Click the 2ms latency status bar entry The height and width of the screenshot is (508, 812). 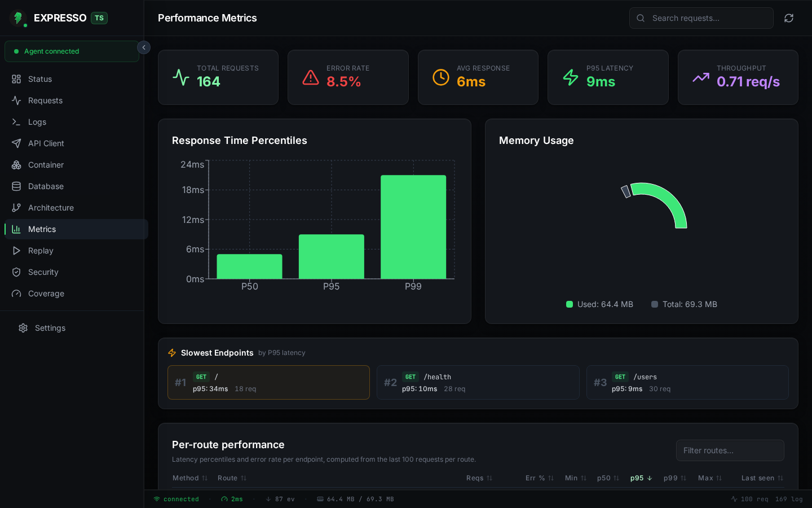click(x=232, y=499)
